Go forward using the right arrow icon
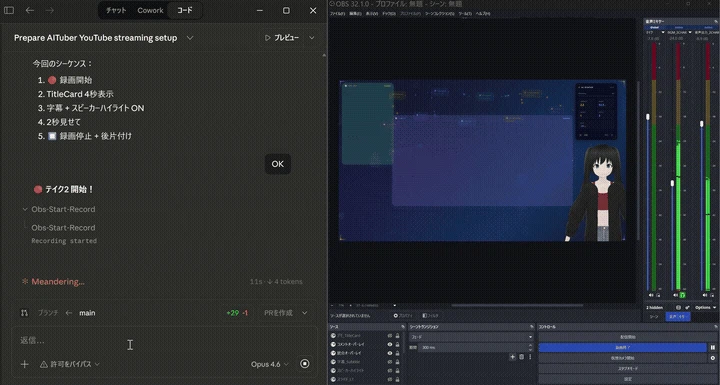720x385 pixels. [50, 10]
